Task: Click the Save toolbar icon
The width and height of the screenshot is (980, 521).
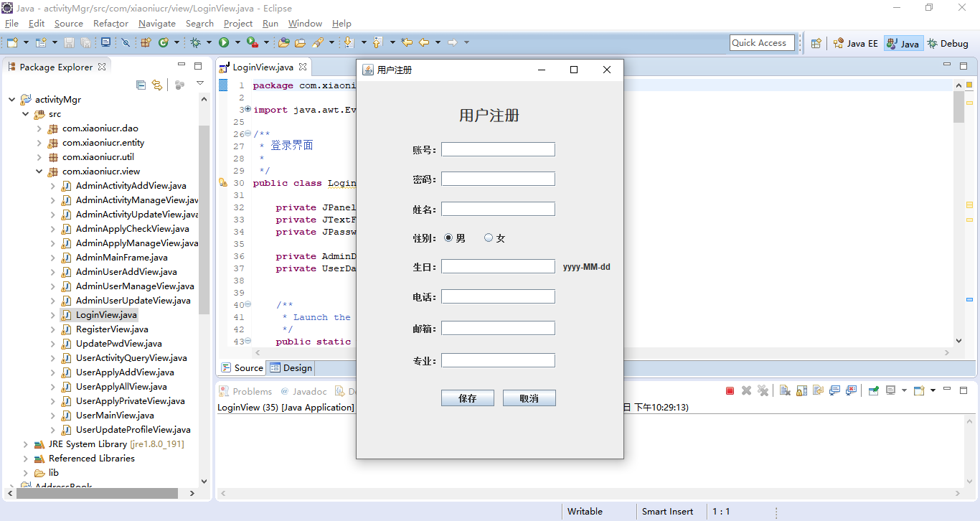Action: (69, 42)
